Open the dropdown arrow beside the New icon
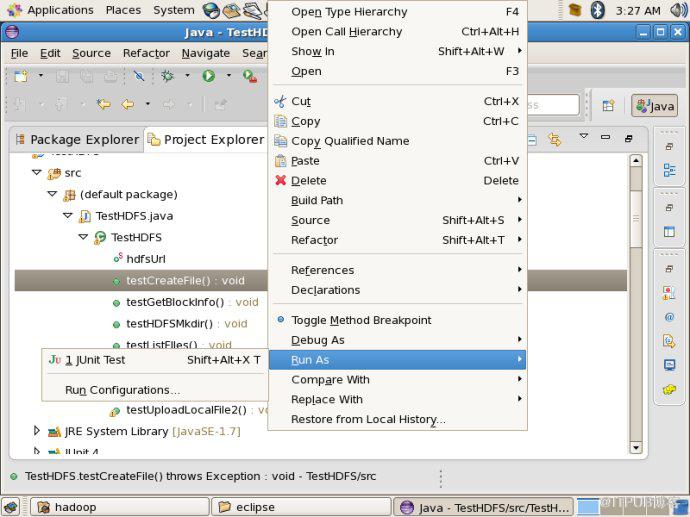 (40, 76)
